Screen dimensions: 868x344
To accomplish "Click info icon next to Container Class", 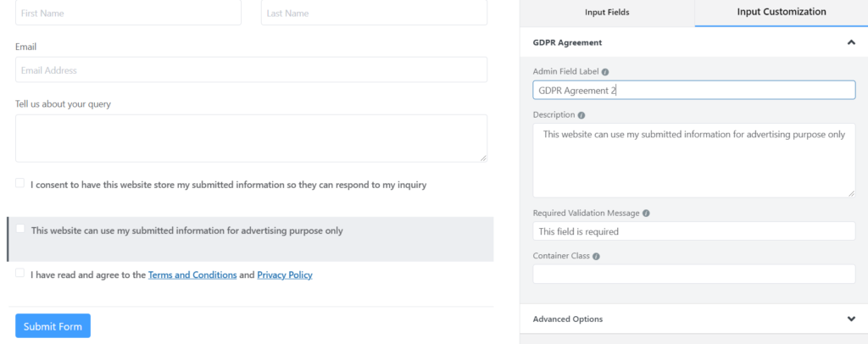I will [x=596, y=255].
